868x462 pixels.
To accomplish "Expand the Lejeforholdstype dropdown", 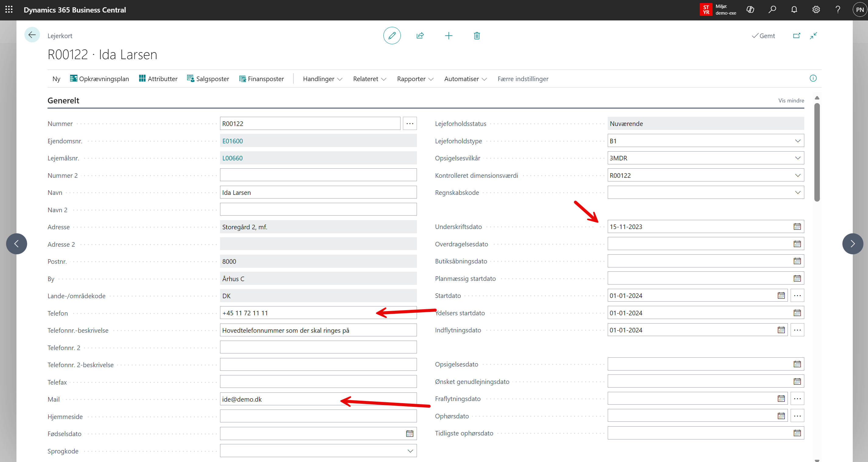I will pyautogui.click(x=798, y=141).
